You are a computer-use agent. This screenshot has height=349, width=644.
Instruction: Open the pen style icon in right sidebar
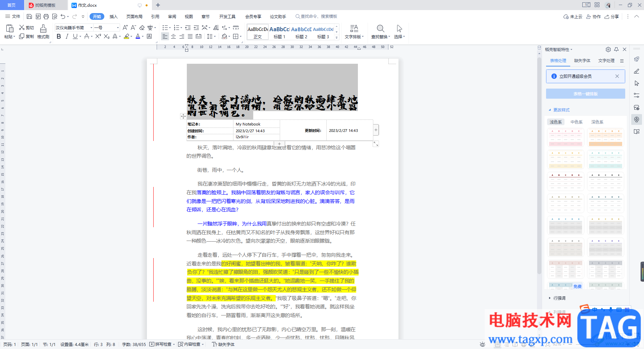(637, 71)
